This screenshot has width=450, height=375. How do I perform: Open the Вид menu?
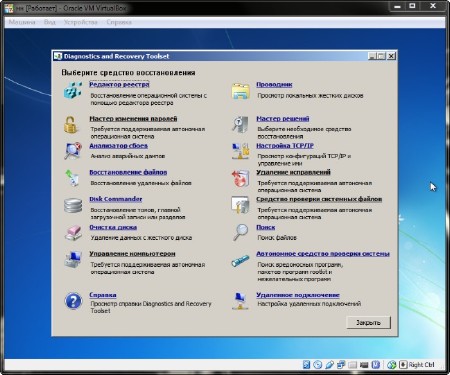[x=50, y=22]
